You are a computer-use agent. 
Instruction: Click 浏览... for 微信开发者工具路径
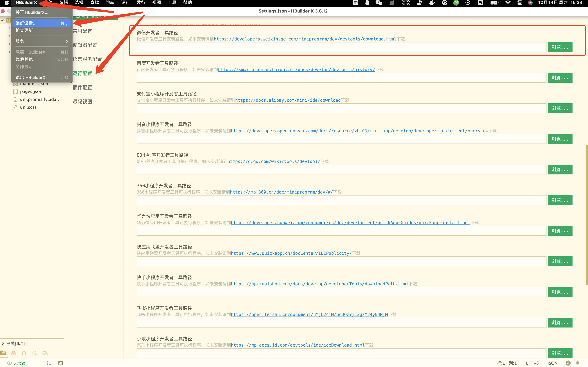point(560,47)
